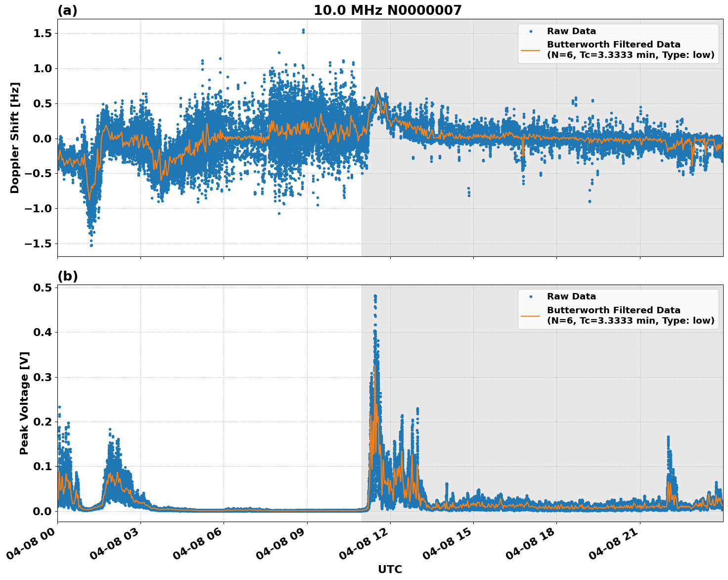This screenshot has height=580, width=728.
Task: Click the orange Butterworth line in Peak Voltage legend
Action: coord(531,315)
